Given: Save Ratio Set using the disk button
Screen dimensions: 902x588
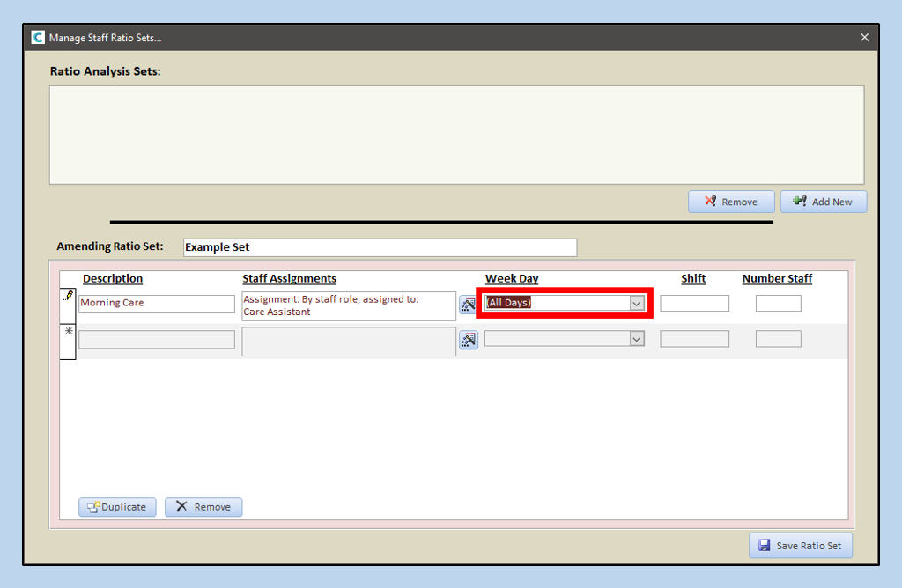Looking at the screenshot, I should tap(800, 546).
